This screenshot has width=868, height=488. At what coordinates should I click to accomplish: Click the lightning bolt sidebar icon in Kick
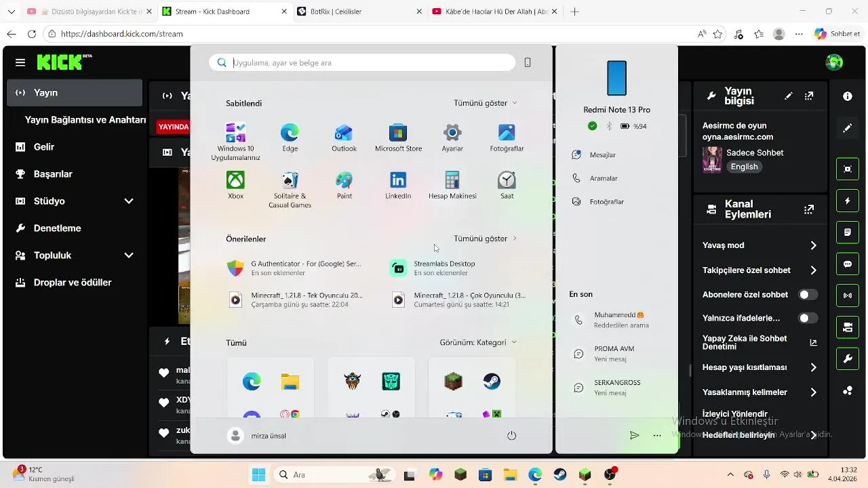(848, 201)
